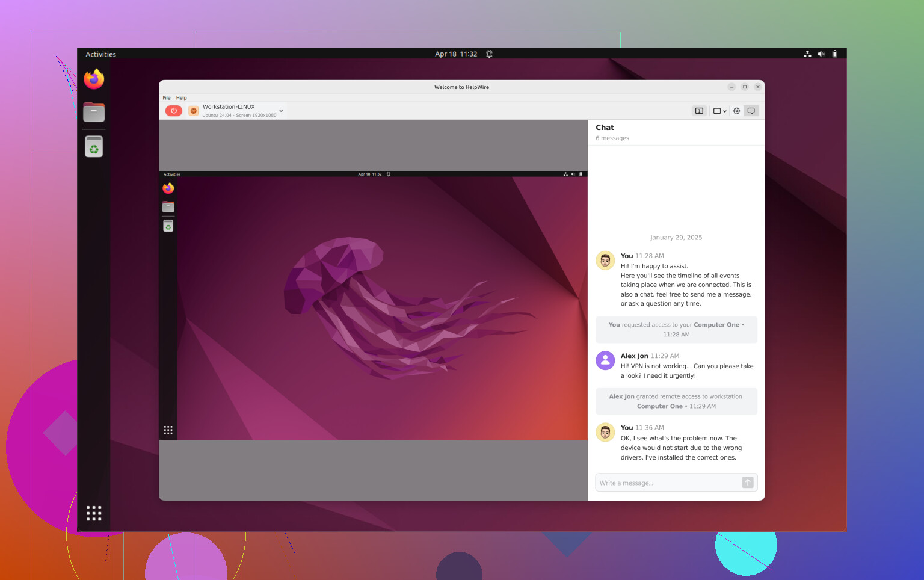This screenshot has width=924, height=580.
Task: Click the Activities button in top bar
Action: point(100,54)
